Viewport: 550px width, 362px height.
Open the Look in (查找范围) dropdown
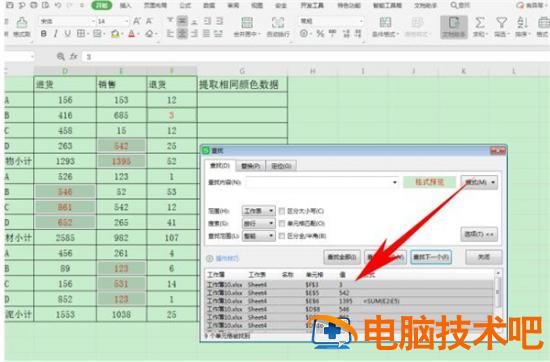tap(259, 236)
